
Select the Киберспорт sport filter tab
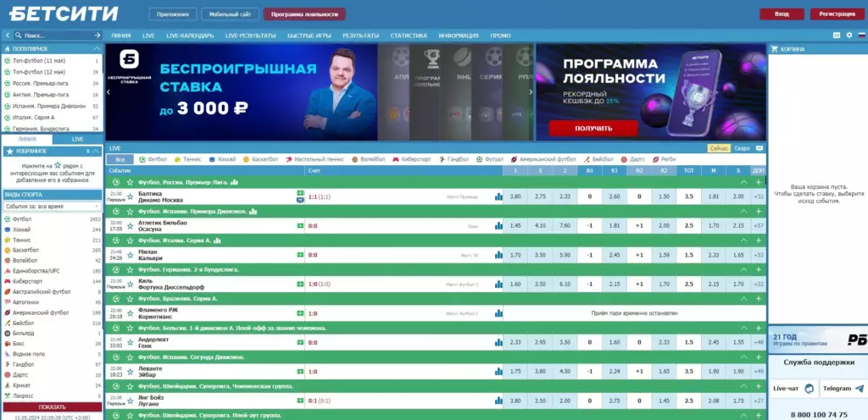pyautogui.click(x=413, y=159)
